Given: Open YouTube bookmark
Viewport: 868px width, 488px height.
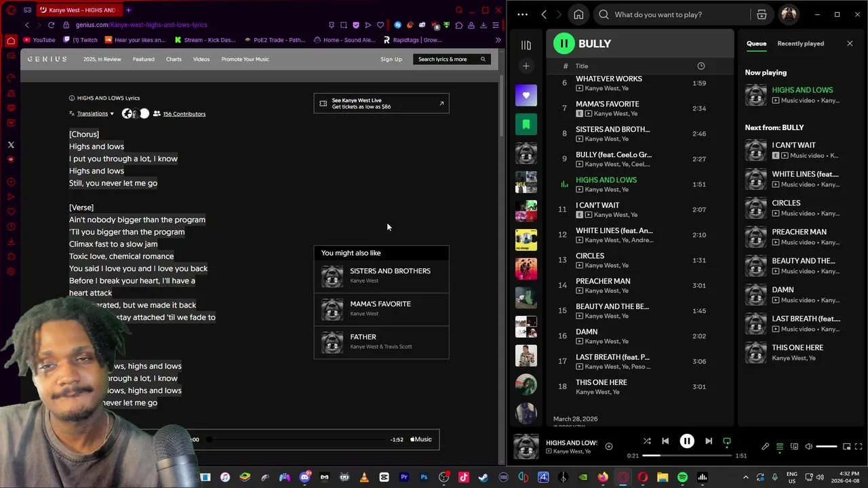Looking at the screenshot, I should pyautogui.click(x=39, y=40).
